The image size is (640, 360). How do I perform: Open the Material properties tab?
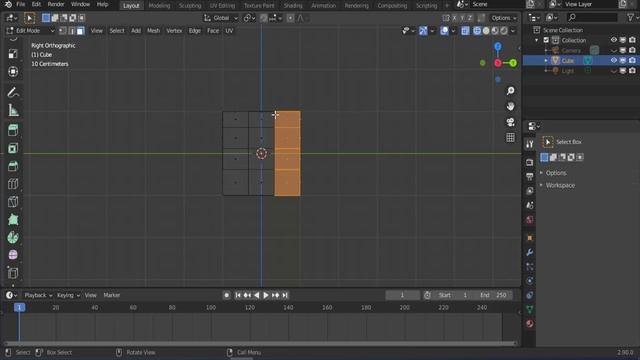[529, 324]
